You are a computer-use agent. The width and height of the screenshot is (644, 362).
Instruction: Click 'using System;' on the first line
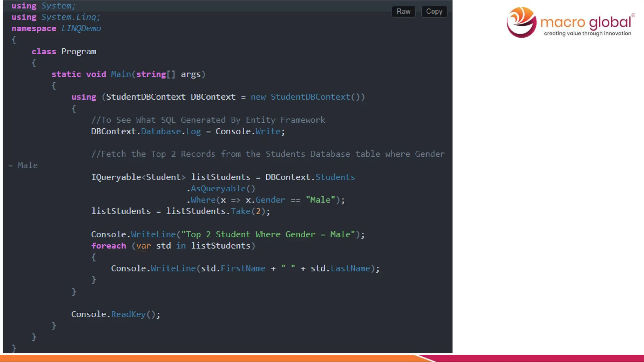43,6
